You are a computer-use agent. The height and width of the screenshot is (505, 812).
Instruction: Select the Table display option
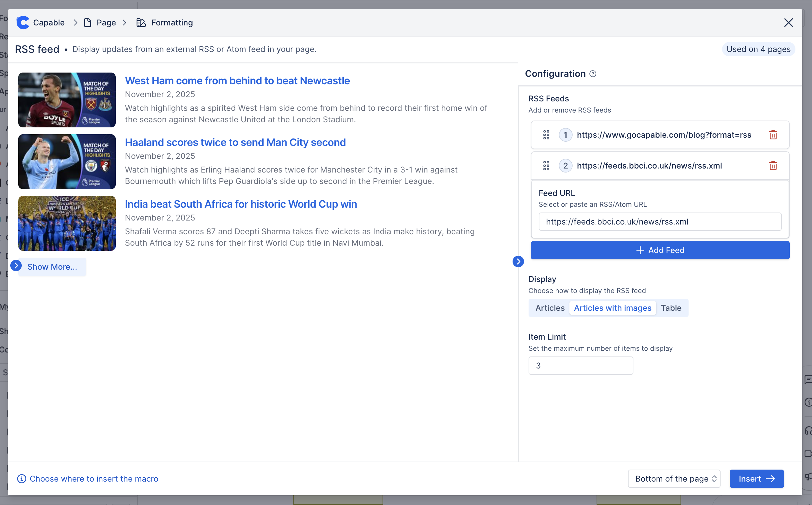click(671, 308)
